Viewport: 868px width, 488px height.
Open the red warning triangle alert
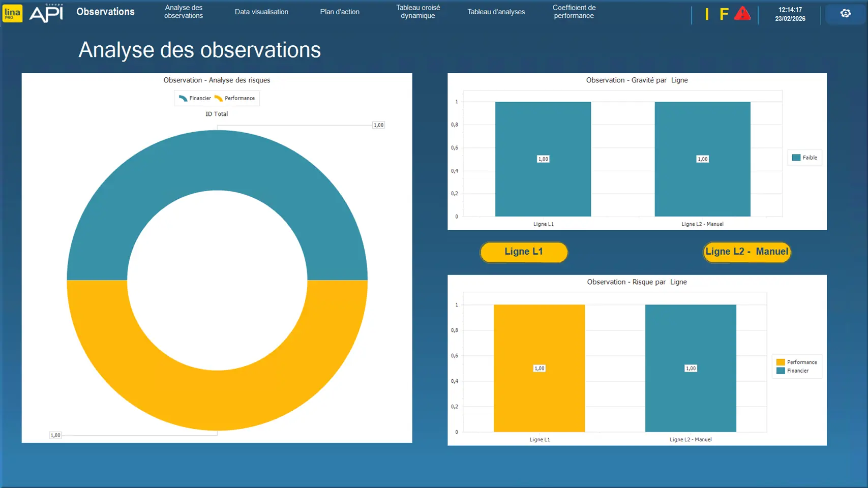[x=742, y=14]
